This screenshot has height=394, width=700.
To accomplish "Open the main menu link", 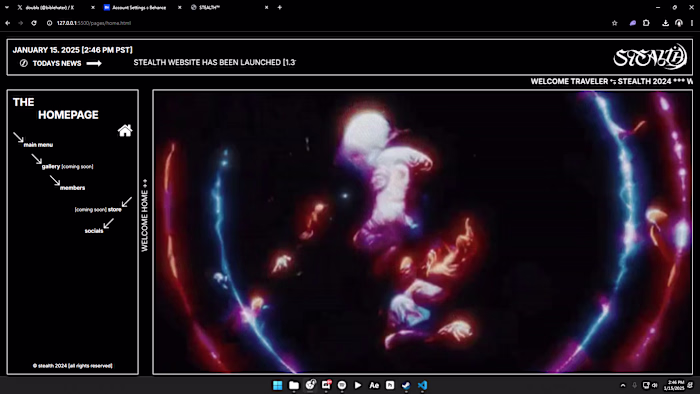I will point(38,145).
